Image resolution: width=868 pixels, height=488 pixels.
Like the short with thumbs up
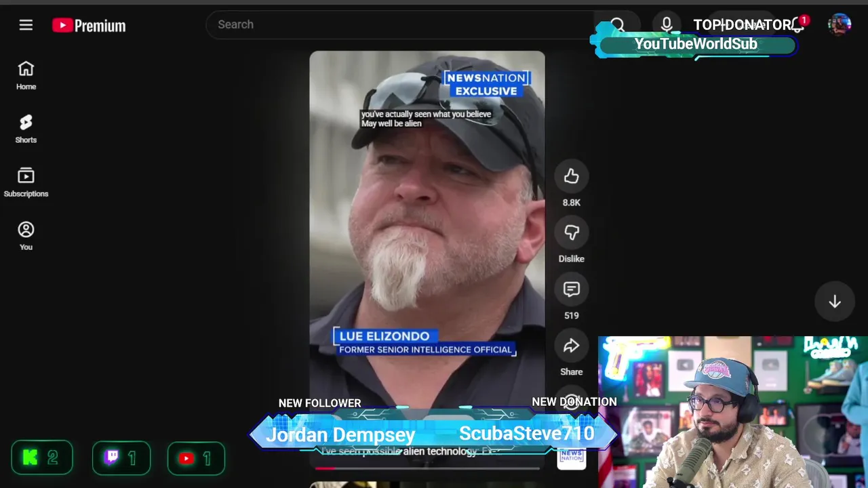point(572,176)
